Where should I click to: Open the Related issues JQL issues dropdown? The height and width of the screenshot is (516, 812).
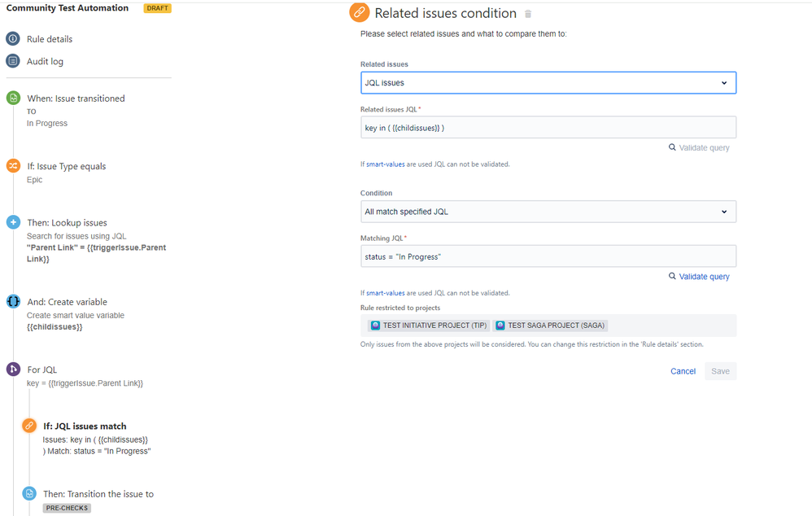(548, 83)
